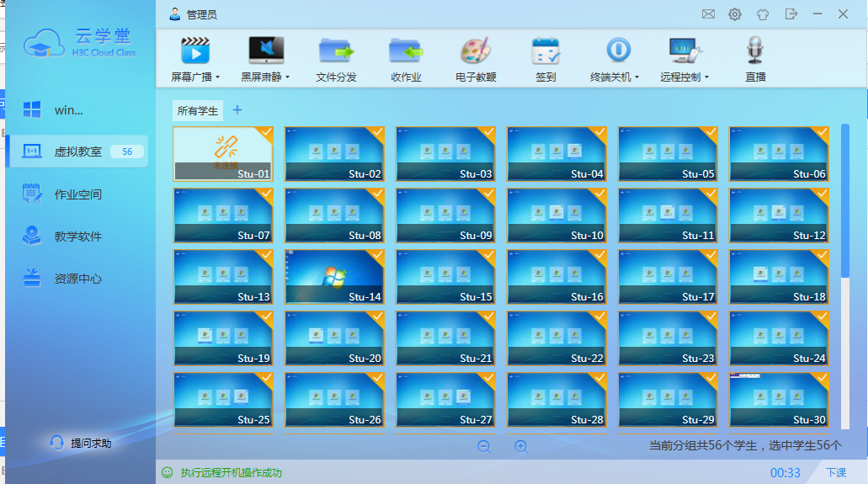Click the 终端关机 power icon
Viewport: 868px width, 484px height.
pos(618,50)
